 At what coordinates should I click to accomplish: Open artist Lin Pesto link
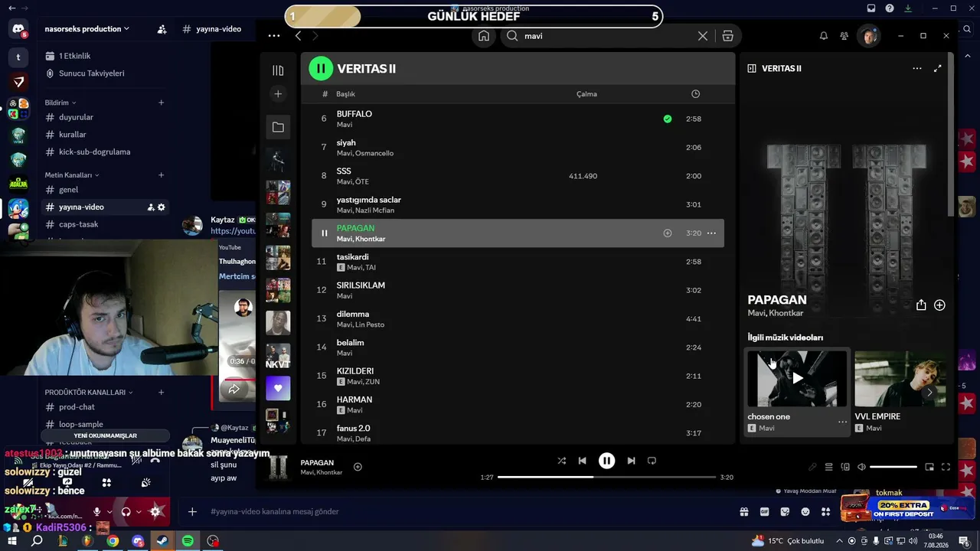(x=370, y=324)
